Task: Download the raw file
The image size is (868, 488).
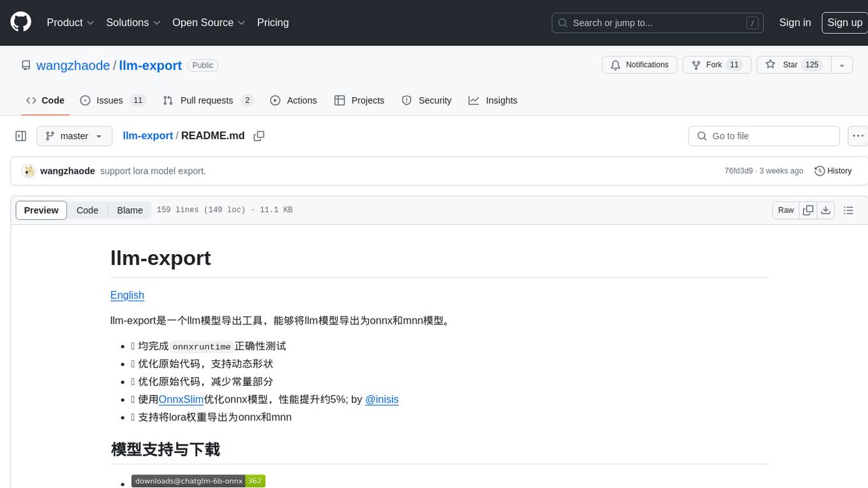Action: (826, 210)
